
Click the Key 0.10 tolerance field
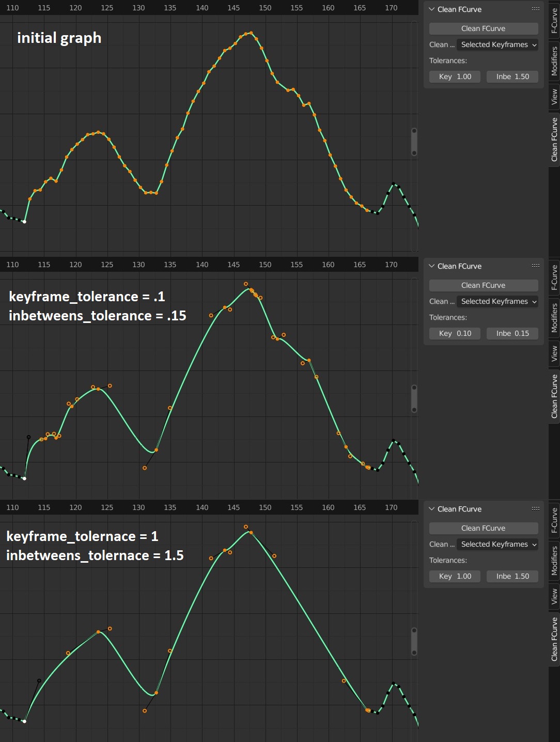click(455, 333)
